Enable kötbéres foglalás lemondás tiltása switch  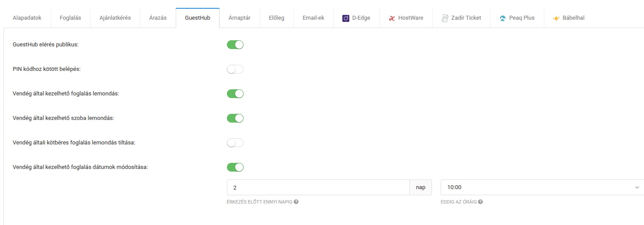[x=235, y=143]
